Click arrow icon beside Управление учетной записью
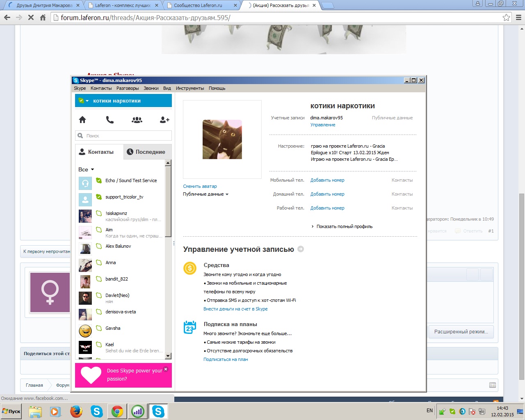The width and height of the screenshot is (525, 420). (301, 249)
